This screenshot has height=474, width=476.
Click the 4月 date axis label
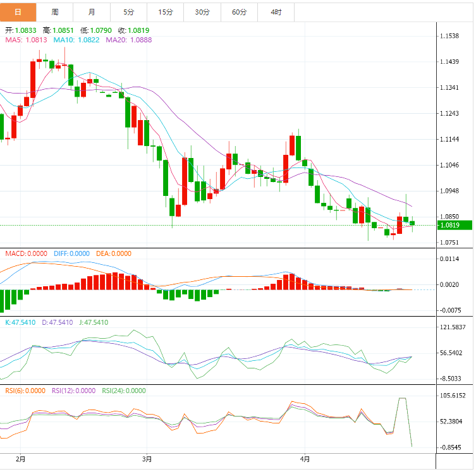point(305,459)
